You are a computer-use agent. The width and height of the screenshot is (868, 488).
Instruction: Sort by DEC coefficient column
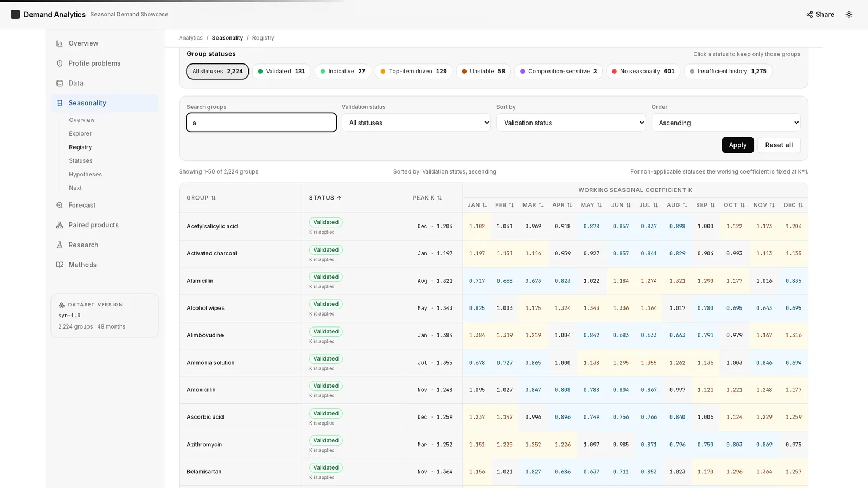pos(793,205)
